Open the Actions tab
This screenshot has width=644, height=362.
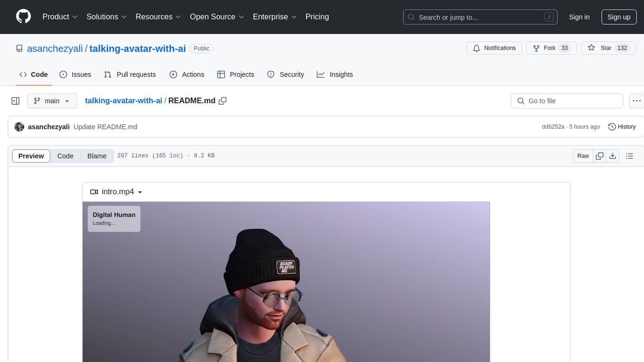[x=187, y=74]
